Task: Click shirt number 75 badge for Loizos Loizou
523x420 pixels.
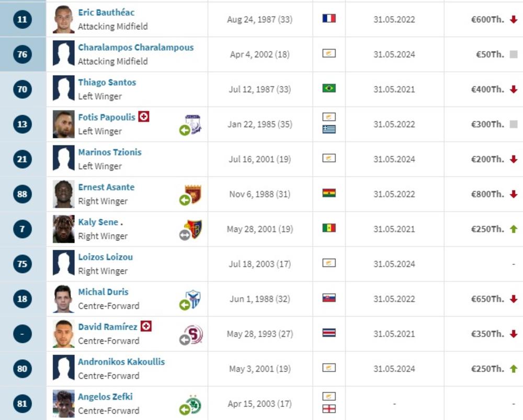Action: (22, 264)
